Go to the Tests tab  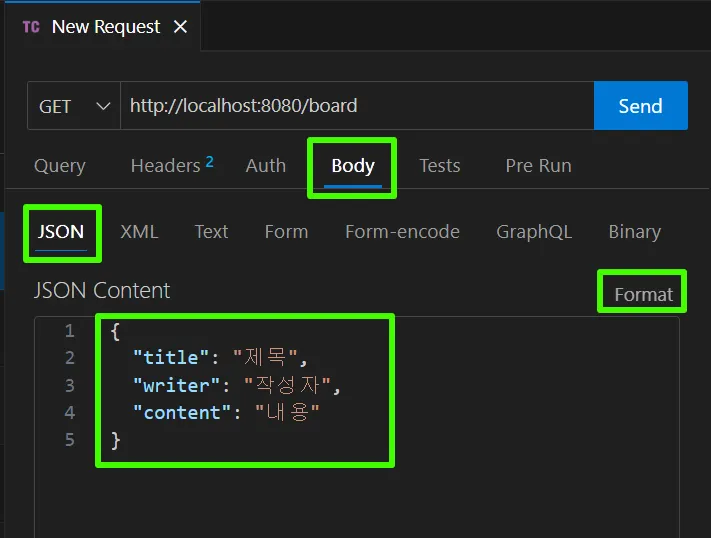pyautogui.click(x=439, y=166)
